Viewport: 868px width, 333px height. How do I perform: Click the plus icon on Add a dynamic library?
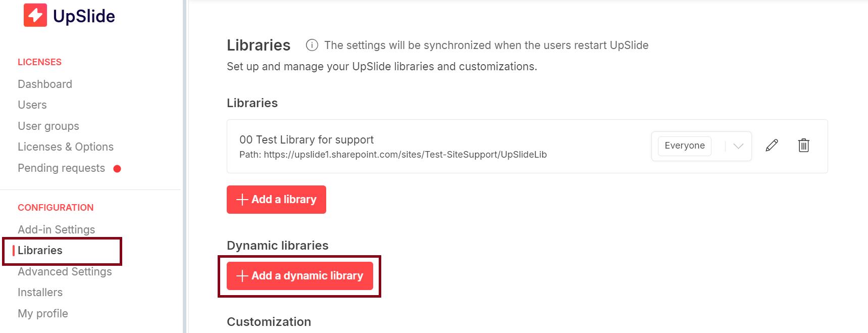point(242,276)
